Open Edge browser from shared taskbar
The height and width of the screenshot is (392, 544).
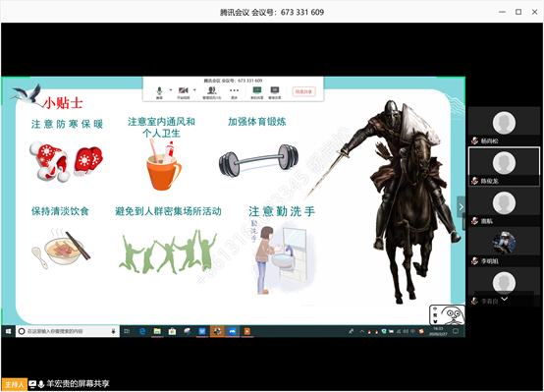(142, 331)
